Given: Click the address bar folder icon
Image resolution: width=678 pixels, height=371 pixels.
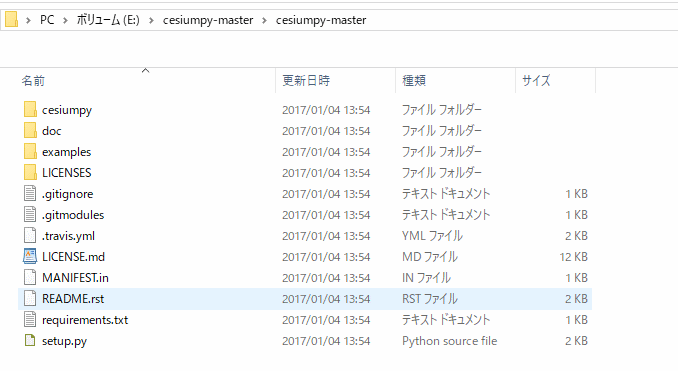Looking at the screenshot, I should (12, 19).
